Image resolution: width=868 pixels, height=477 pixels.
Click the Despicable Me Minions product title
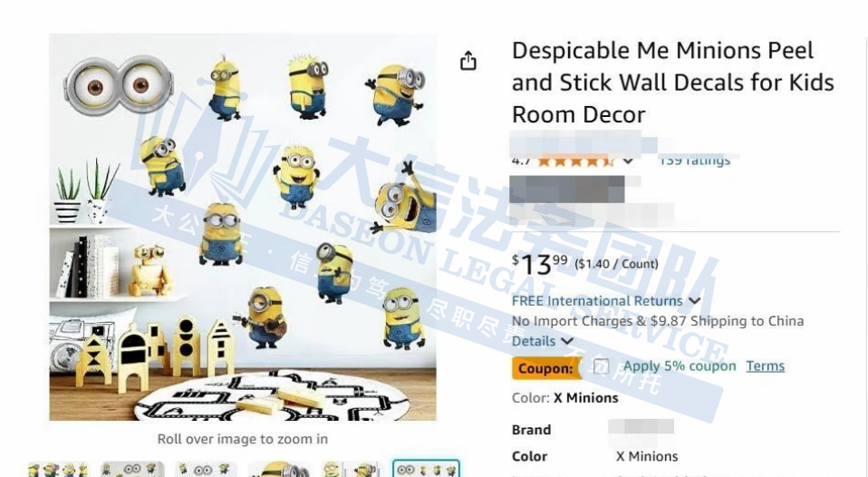tap(672, 83)
